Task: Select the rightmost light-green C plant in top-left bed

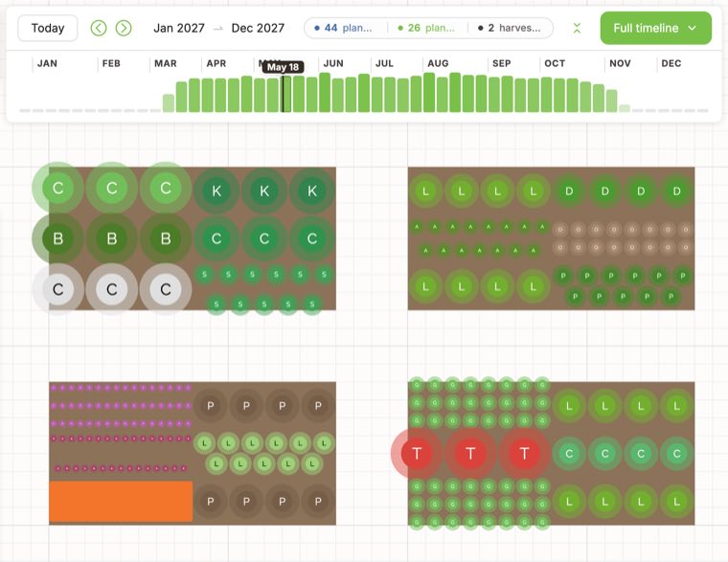Action: click(x=166, y=188)
